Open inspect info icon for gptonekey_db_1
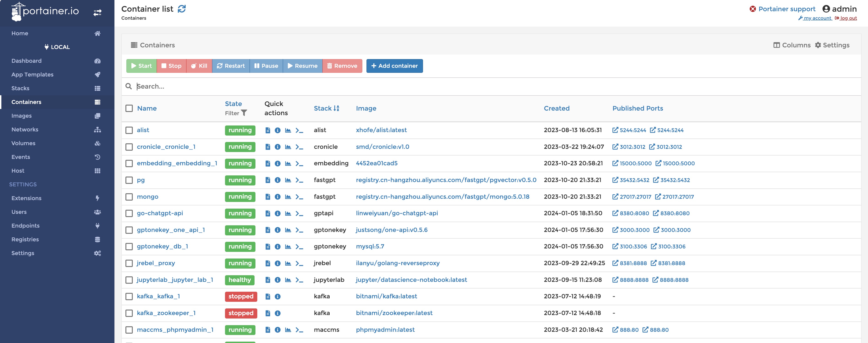Screen dimensions: 868x343 pos(277,247)
